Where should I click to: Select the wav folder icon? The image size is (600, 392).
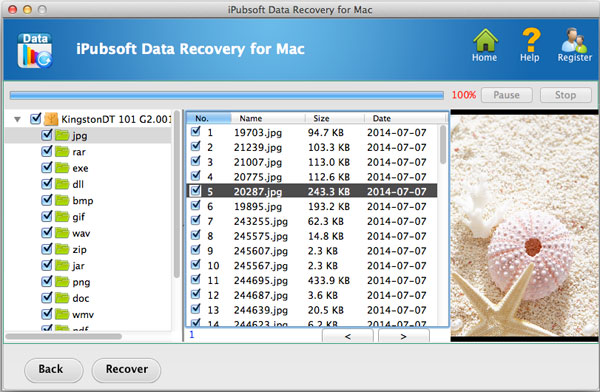pos(62,233)
